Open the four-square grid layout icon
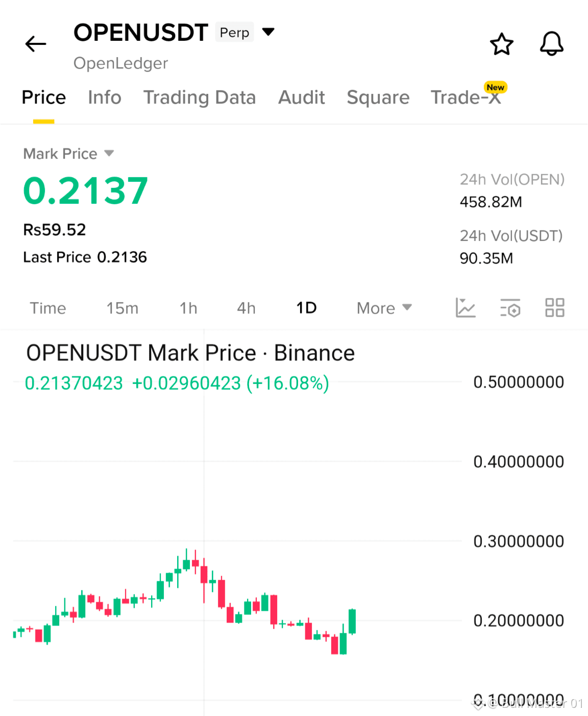Screen dimensions: 588x716 tap(555, 308)
